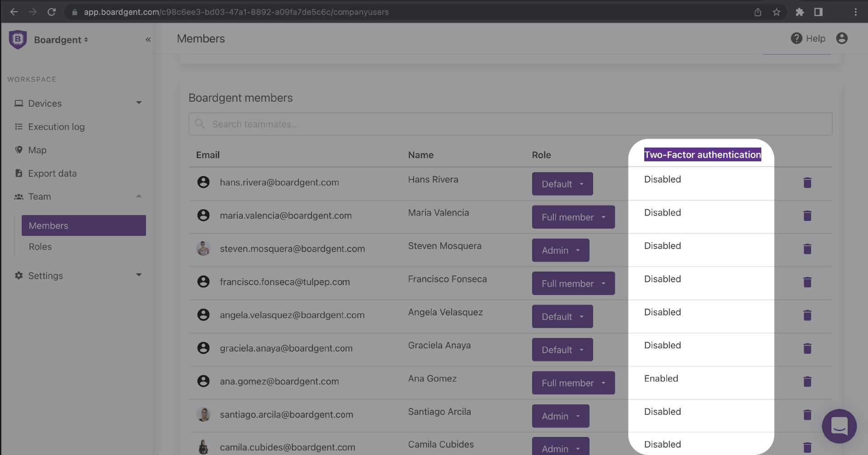Delete member Hans Rivera with trash icon
868x455 pixels.
[807, 183]
